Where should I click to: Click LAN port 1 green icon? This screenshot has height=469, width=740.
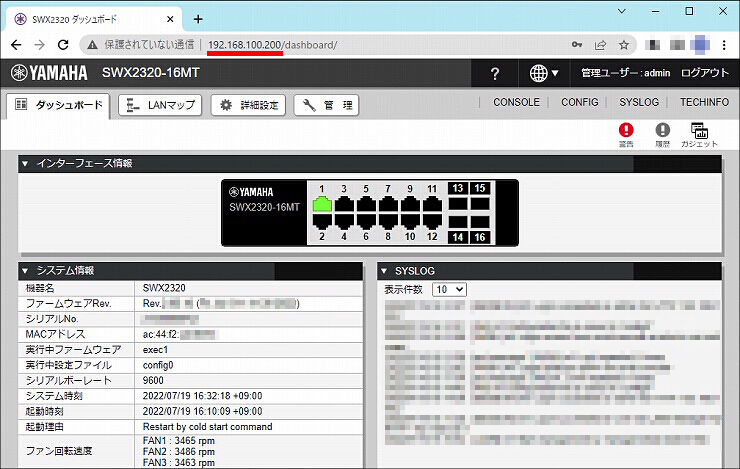click(x=322, y=204)
